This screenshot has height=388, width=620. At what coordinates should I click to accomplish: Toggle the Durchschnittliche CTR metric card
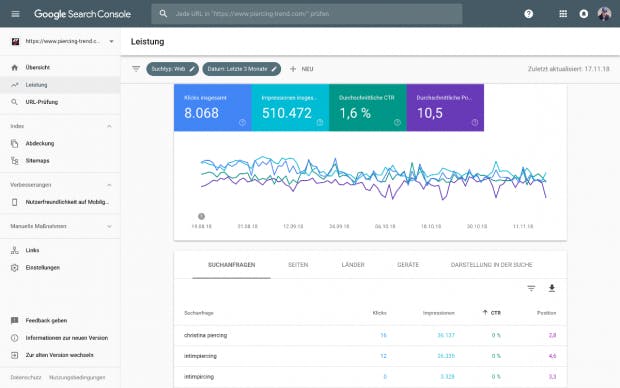[368, 108]
